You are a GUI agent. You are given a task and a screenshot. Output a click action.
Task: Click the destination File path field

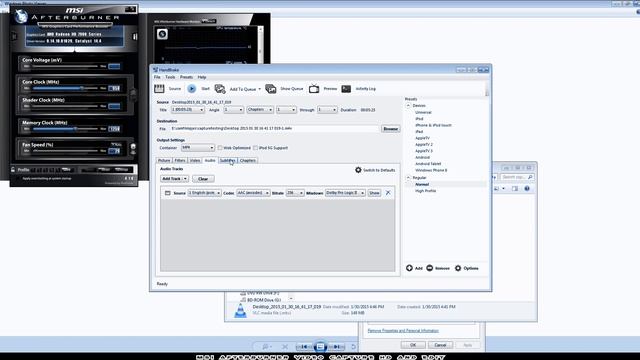275,129
